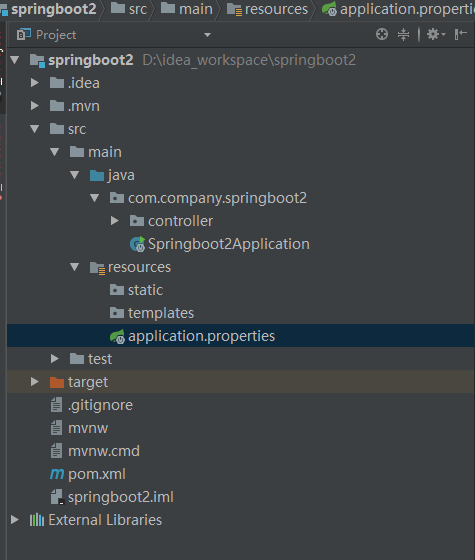Open the Project view type dropdown arrow
The image size is (475, 560).
tap(207, 35)
